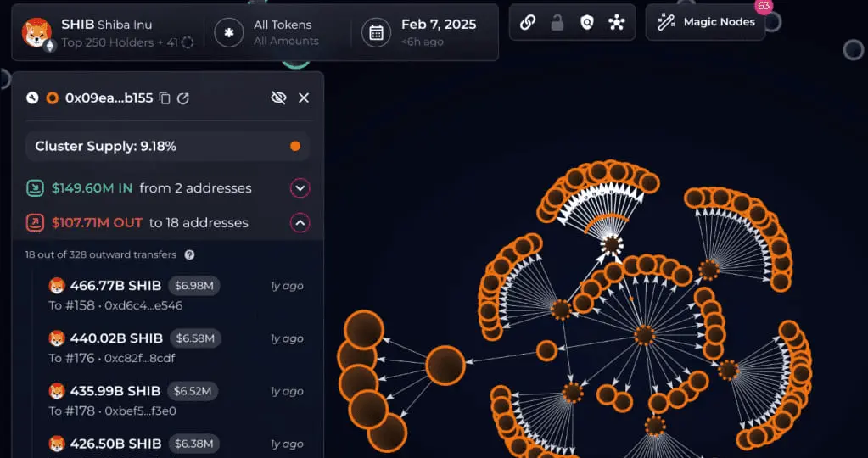Open recipient #176 0xc82f...8cdf

coord(112,358)
